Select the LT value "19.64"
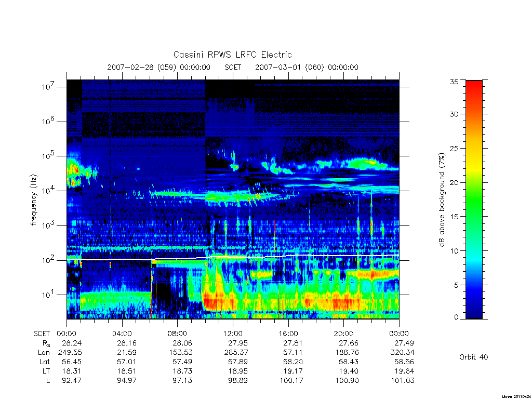The image size is (532, 399). tap(404, 371)
